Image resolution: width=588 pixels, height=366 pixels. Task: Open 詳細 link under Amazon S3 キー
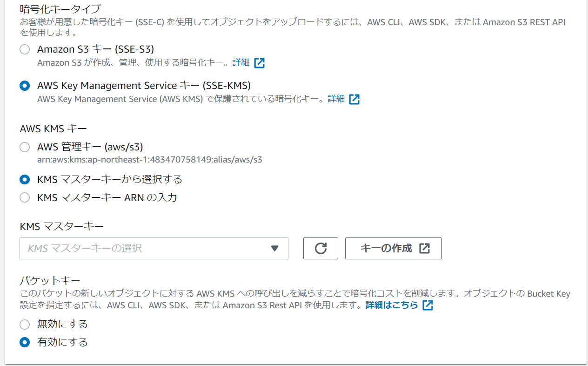point(241,62)
